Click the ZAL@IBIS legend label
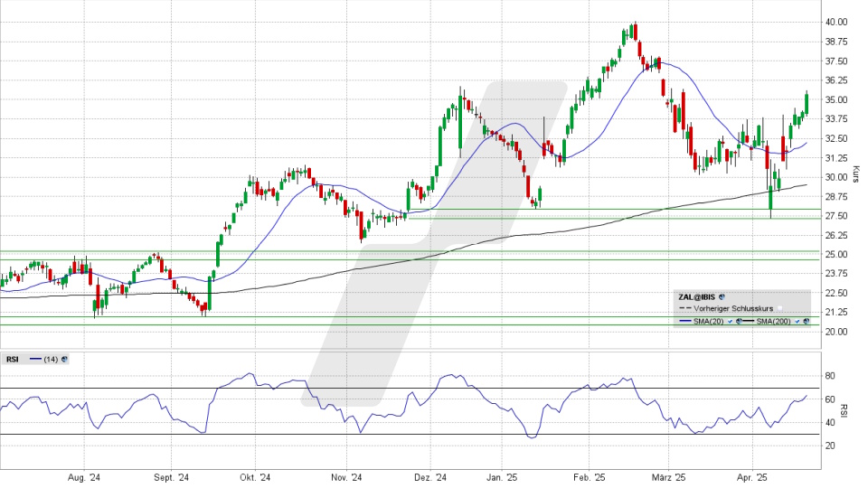 coord(697,297)
